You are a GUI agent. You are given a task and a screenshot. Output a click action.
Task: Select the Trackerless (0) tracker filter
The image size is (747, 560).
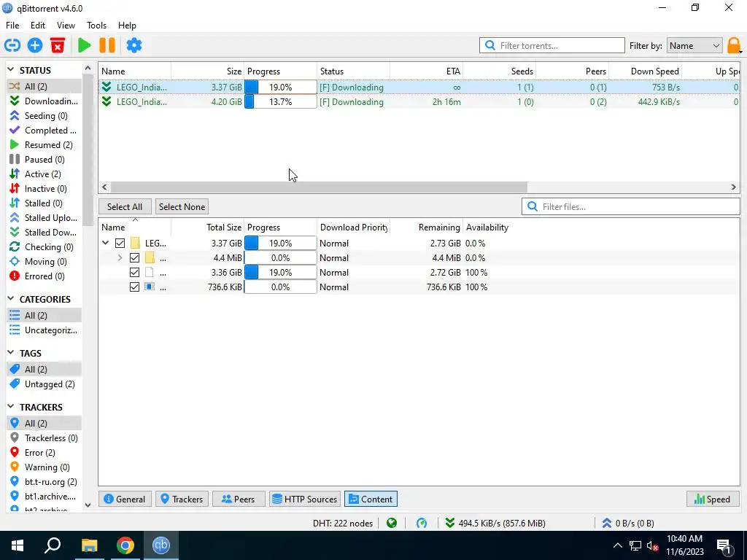tap(44, 438)
